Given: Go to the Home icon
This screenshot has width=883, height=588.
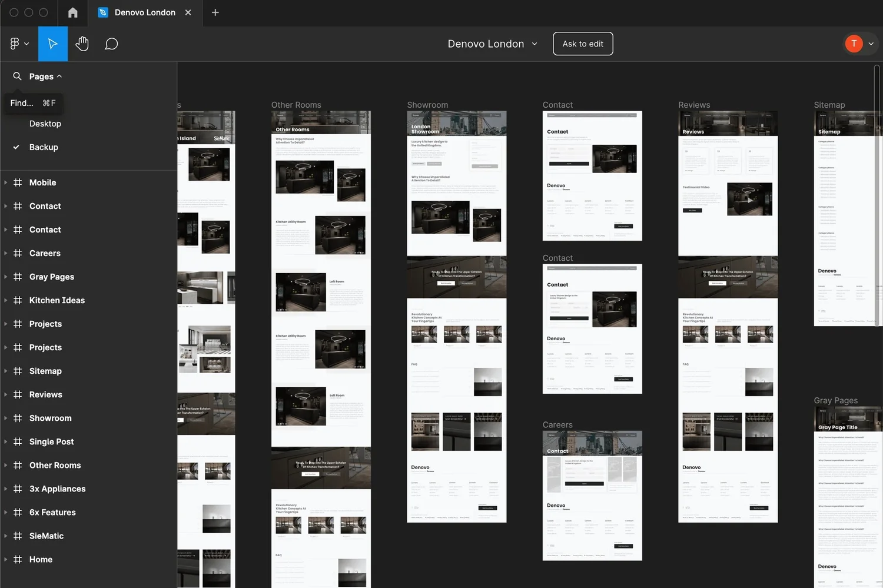Looking at the screenshot, I should [73, 12].
